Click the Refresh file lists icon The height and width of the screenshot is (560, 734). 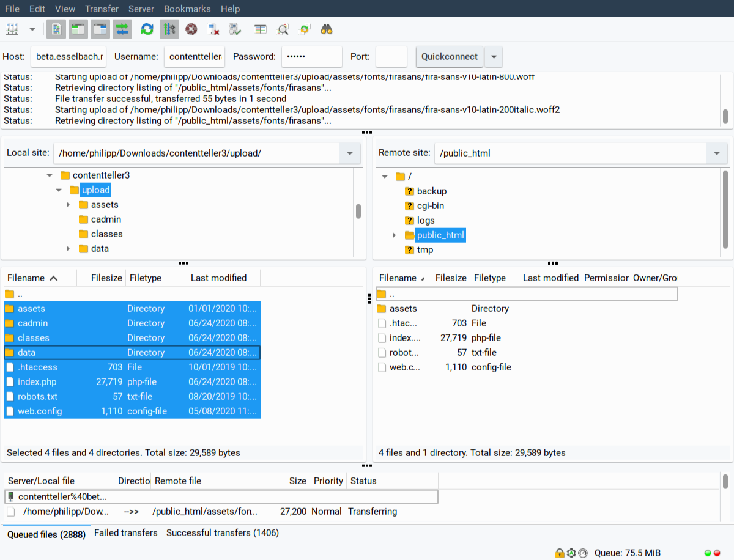147,29
